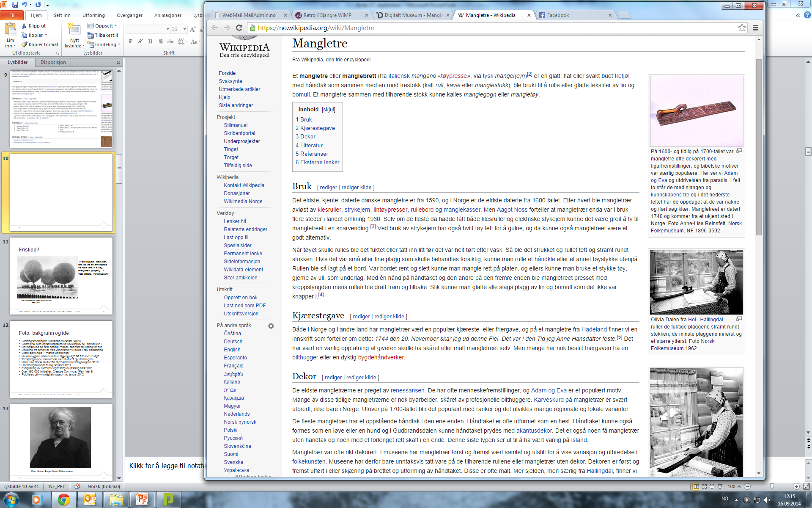
Task: Switch to Slide Sorter view in the status bar
Action: tap(705, 486)
